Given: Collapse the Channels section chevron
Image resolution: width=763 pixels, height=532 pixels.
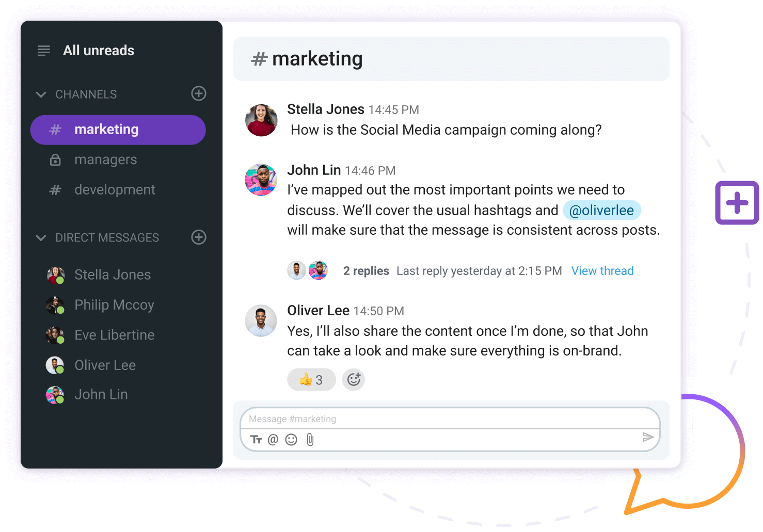Looking at the screenshot, I should (x=41, y=94).
